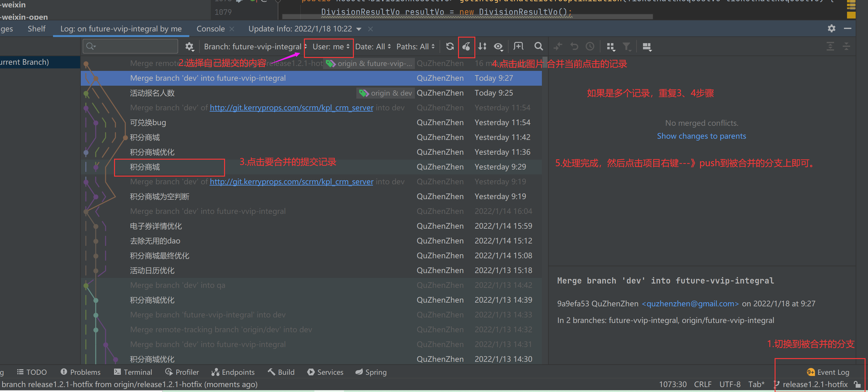Open the Services tool window
This screenshot has height=392, width=868.
point(325,372)
